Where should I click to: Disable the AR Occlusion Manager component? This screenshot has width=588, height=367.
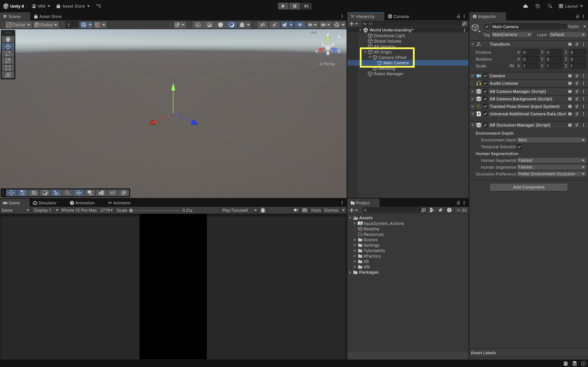(x=485, y=125)
